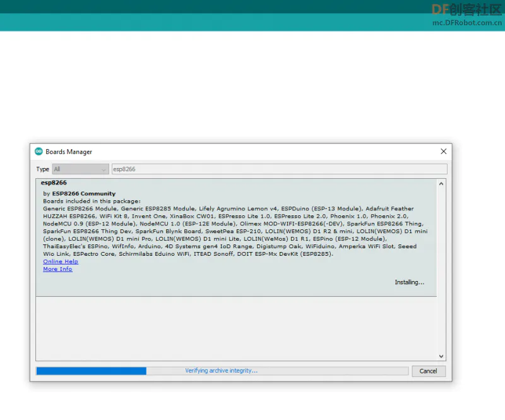Click the scrollbar down arrow
Screen dimensions: 505x420
[441, 356]
